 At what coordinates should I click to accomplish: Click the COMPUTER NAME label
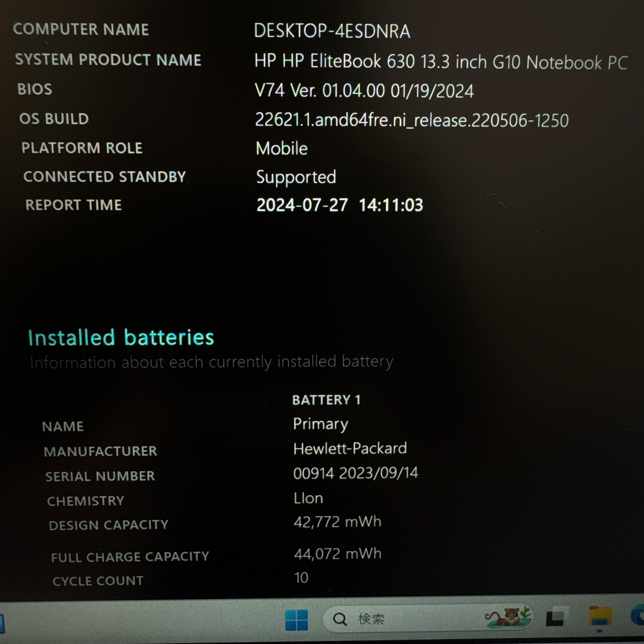coord(81,29)
